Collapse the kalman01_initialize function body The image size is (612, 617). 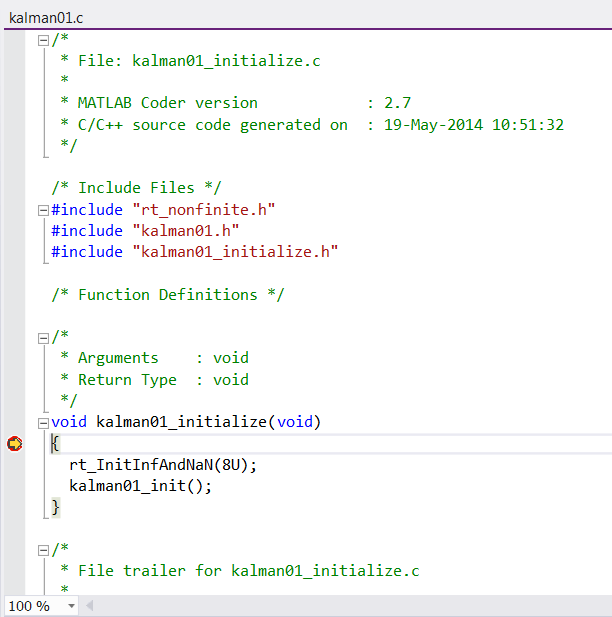(x=43, y=423)
